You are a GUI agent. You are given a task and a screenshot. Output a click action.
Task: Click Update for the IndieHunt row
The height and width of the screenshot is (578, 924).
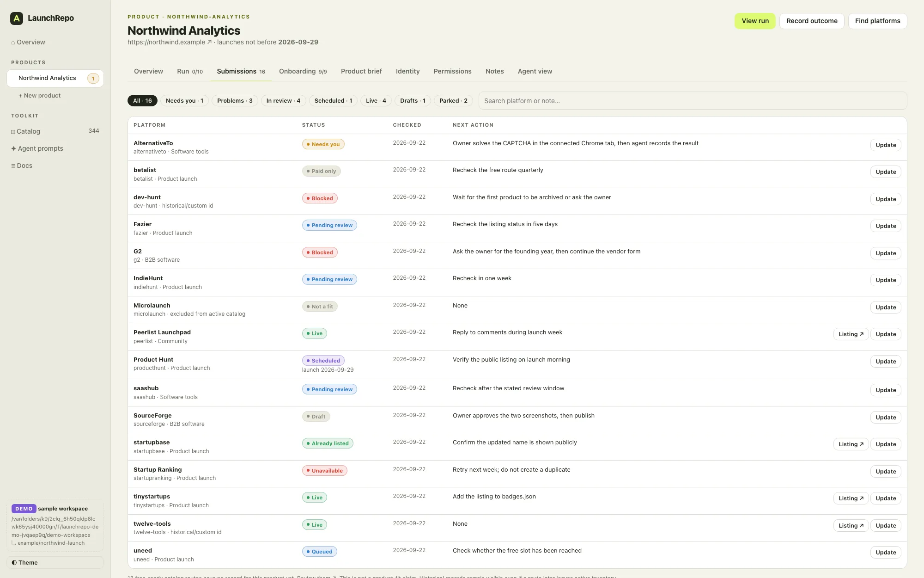pyautogui.click(x=886, y=280)
